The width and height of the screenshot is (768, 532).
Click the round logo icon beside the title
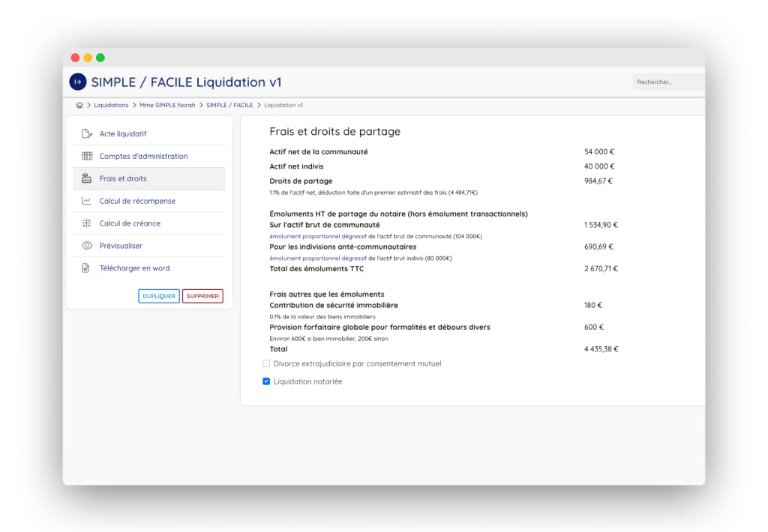pos(78,82)
